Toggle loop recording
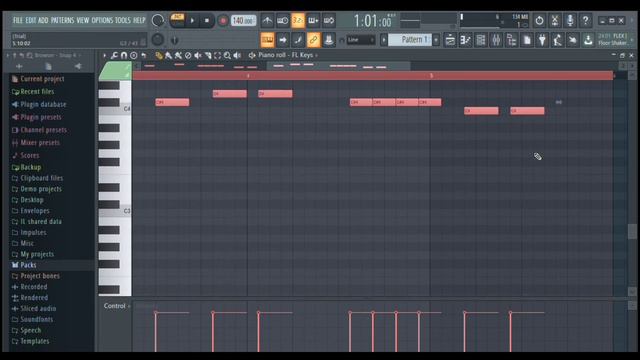The width and height of the screenshot is (640, 360). [329, 20]
